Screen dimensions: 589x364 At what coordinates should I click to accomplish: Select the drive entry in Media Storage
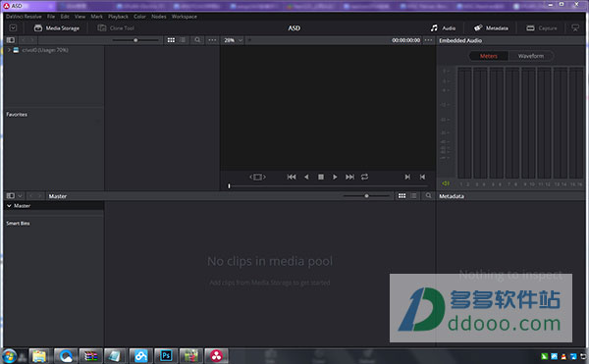point(45,50)
